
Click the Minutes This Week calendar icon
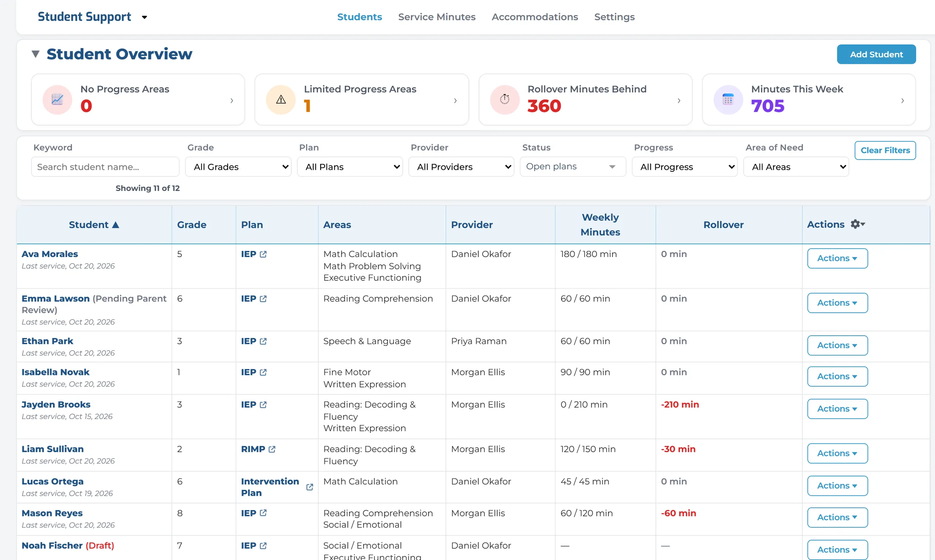click(728, 100)
